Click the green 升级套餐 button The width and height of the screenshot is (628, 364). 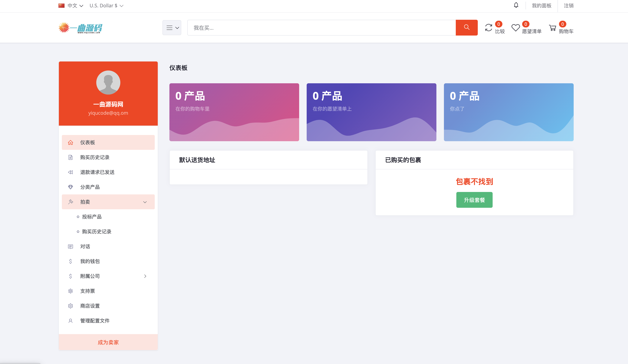(x=474, y=200)
